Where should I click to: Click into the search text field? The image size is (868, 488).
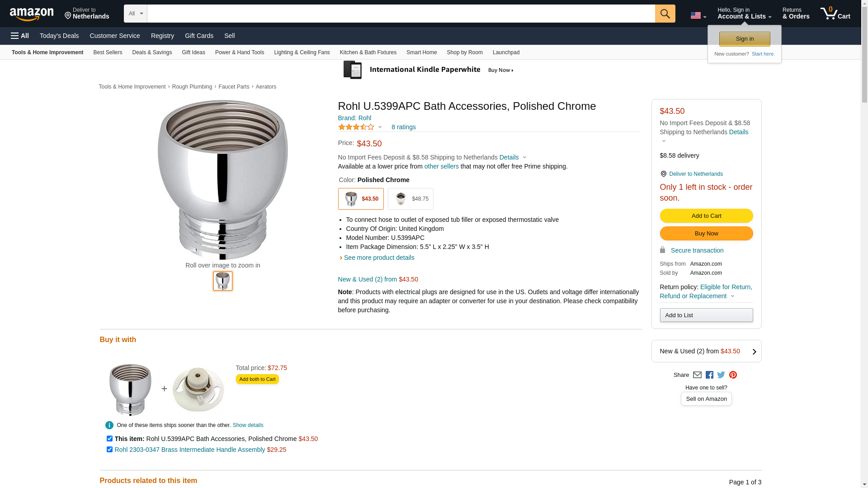coord(401,14)
